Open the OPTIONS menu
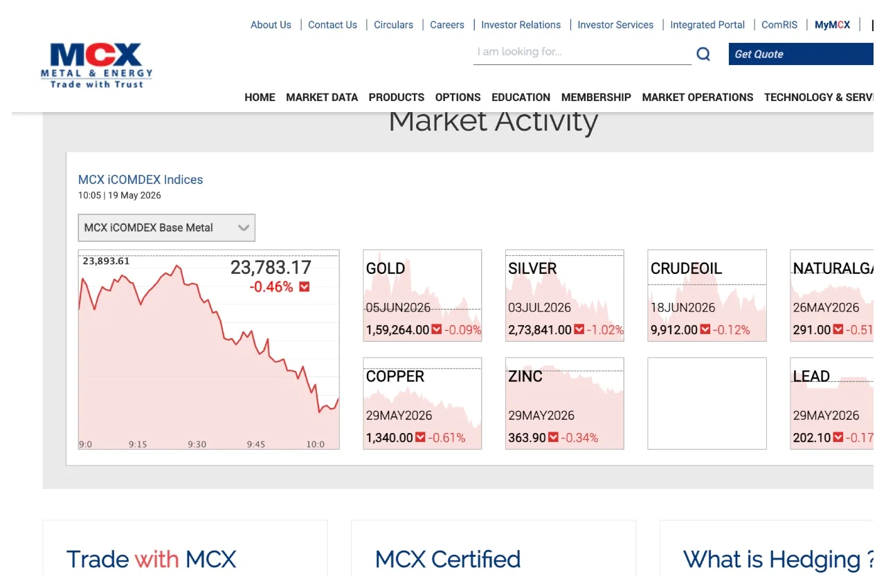 (458, 98)
